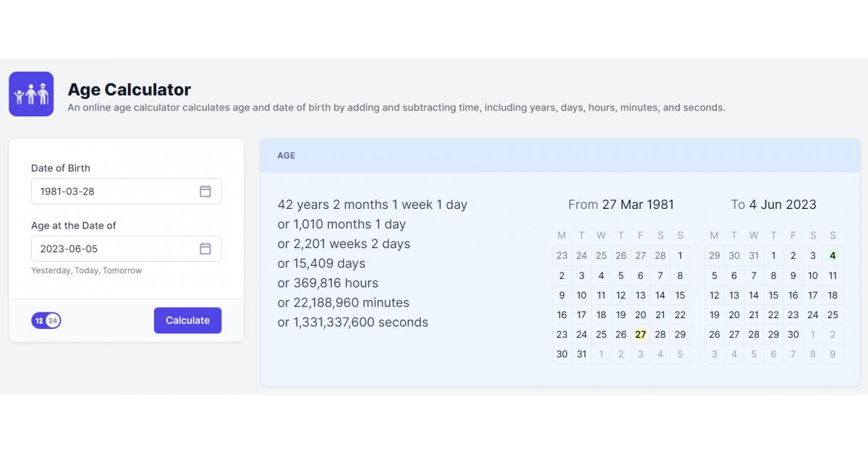Select the 24 option in the hour toggle
Viewport: 868px width, 454px height.
(52, 320)
